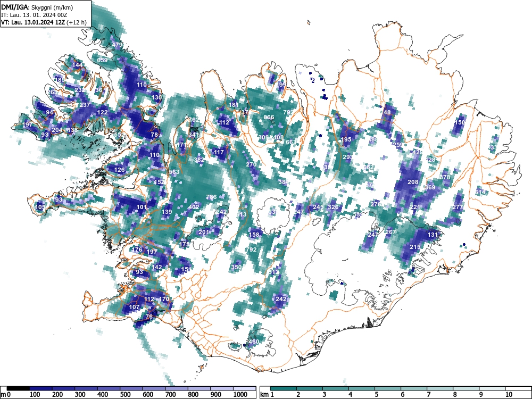Click the visibility value 126

(x=119, y=170)
